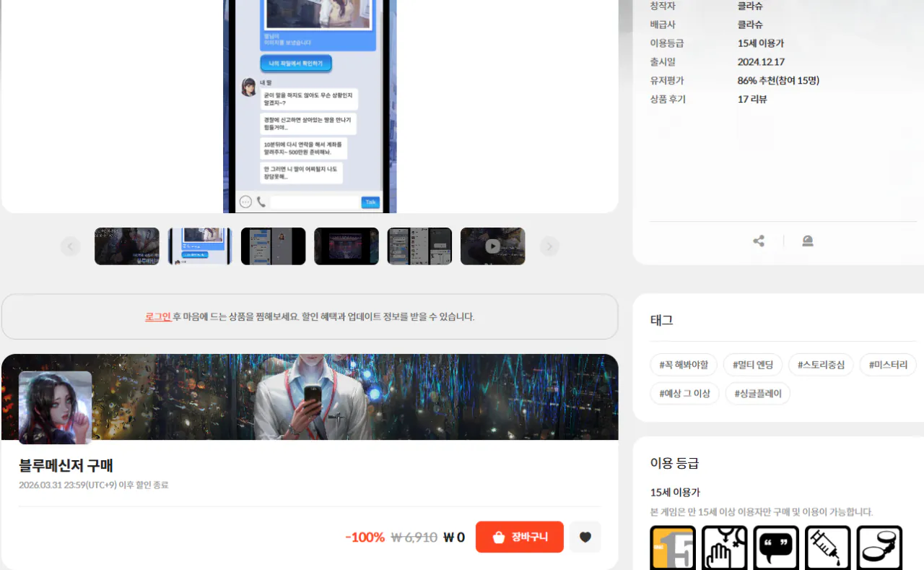Click the orange 15세 age rating badge
Image resolution: width=924 pixels, height=570 pixels.
coord(671,548)
